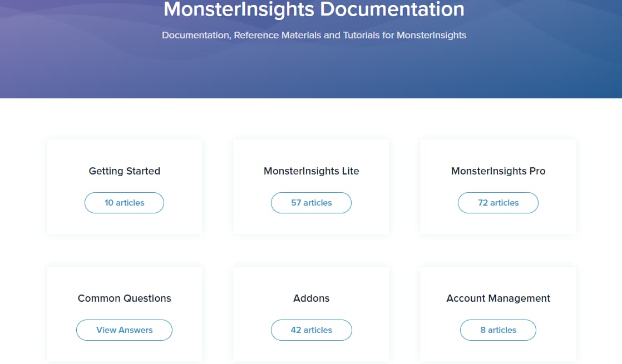Screen dimensions: 622x364
Task: Click the Addons card
Action: pyautogui.click(x=311, y=314)
